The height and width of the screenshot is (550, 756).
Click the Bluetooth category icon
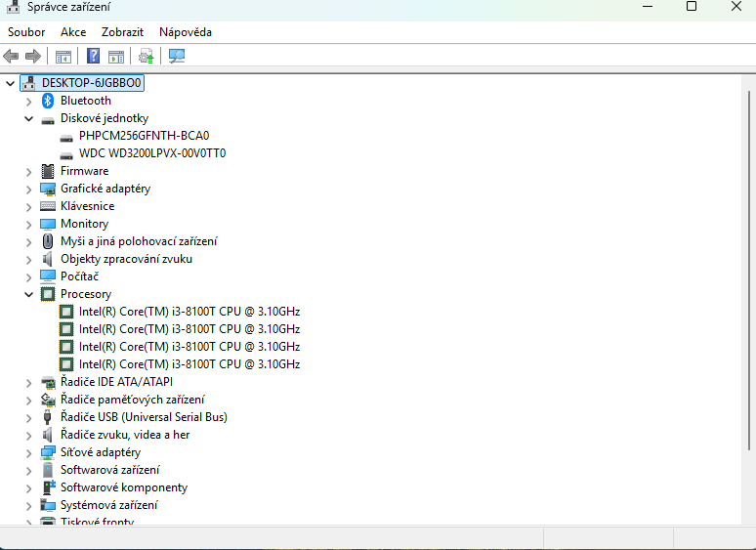click(47, 101)
